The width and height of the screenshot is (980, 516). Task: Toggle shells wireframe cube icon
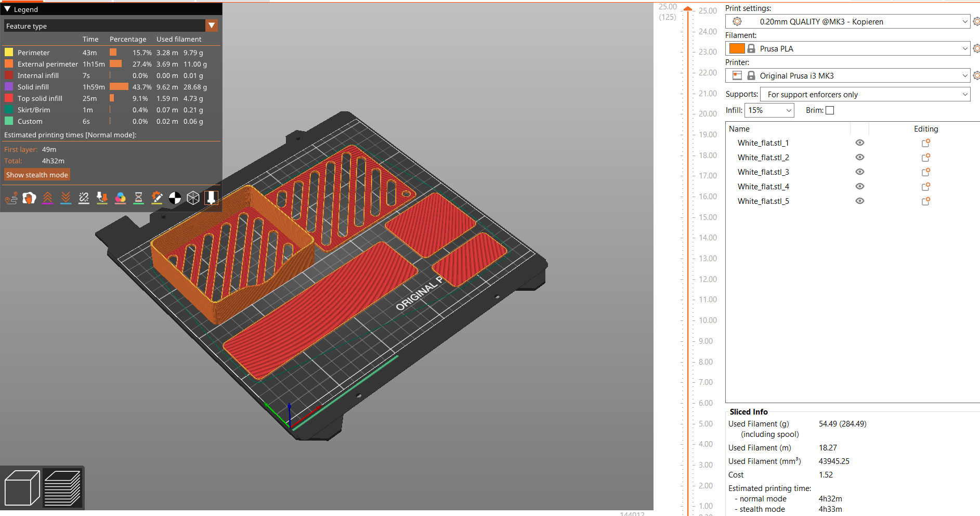pyautogui.click(x=193, y=198)
